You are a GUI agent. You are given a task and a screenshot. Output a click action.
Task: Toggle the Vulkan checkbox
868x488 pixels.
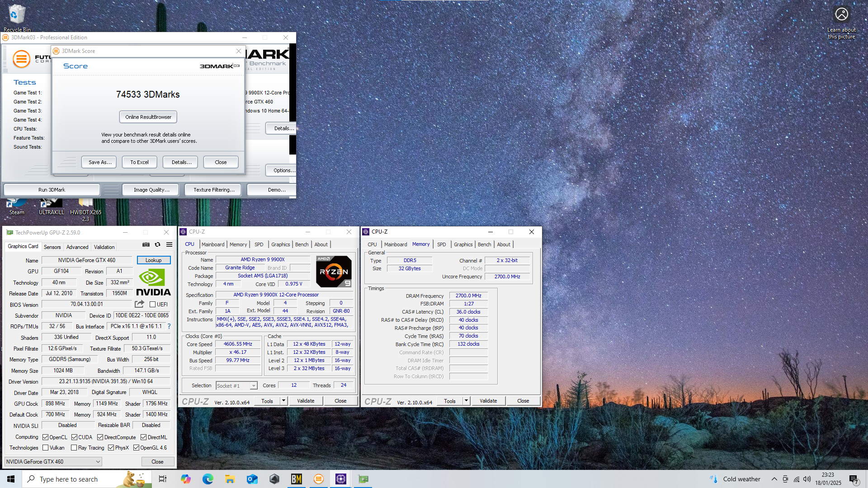[45, 448]
